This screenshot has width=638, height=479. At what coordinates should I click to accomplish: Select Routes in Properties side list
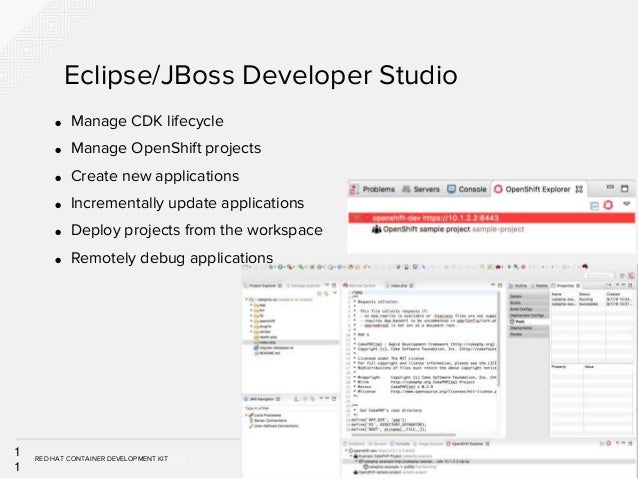pyautogui.click(x=529, y=334)
